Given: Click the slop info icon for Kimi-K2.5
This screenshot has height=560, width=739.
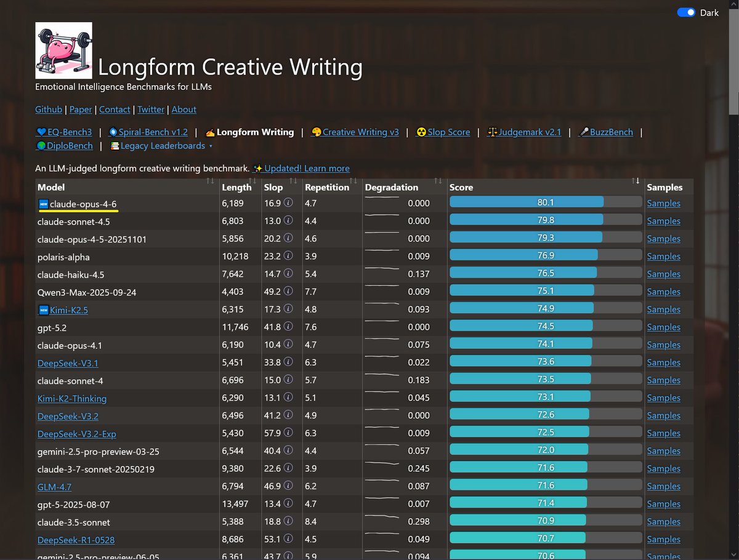Looking at the screenshot, I should pos(288,310).
